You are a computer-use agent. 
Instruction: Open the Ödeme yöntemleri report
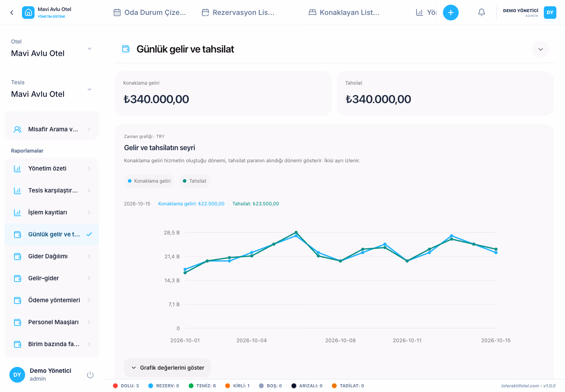52,300
